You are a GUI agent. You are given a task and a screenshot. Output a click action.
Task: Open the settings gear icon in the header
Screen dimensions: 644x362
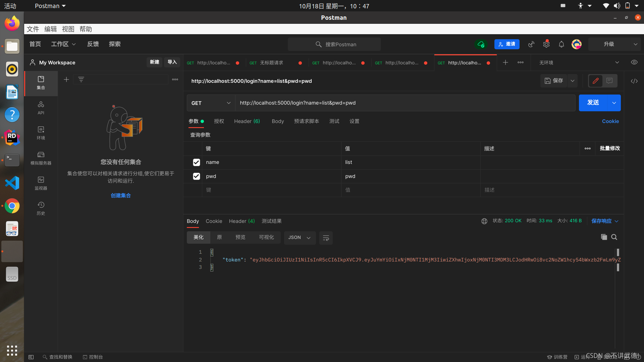546,44
